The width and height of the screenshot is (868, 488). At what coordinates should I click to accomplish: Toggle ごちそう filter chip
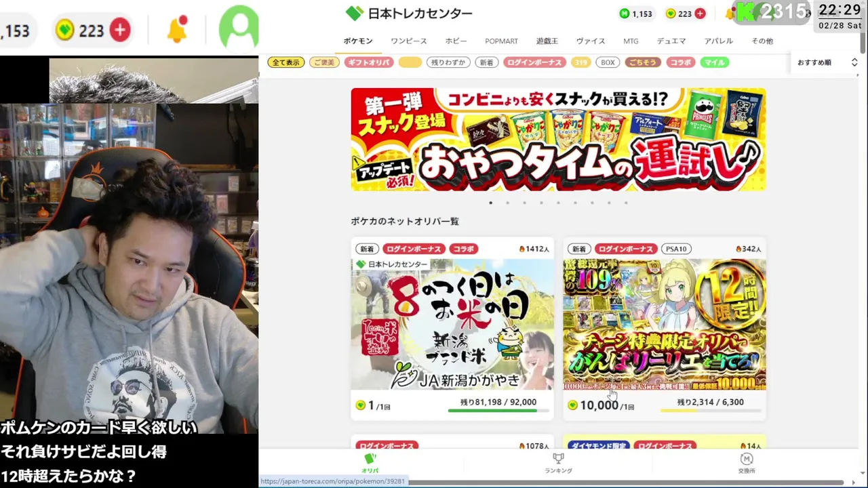[642, 62]
